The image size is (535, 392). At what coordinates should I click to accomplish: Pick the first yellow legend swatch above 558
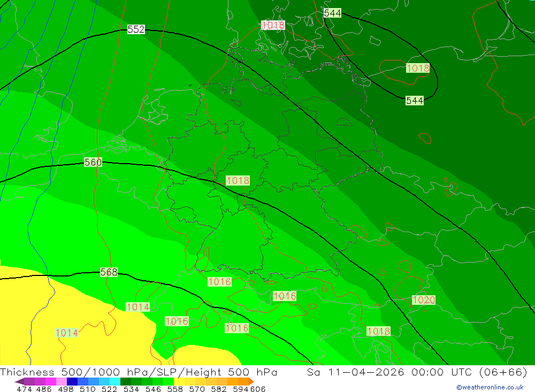(179, 381)
